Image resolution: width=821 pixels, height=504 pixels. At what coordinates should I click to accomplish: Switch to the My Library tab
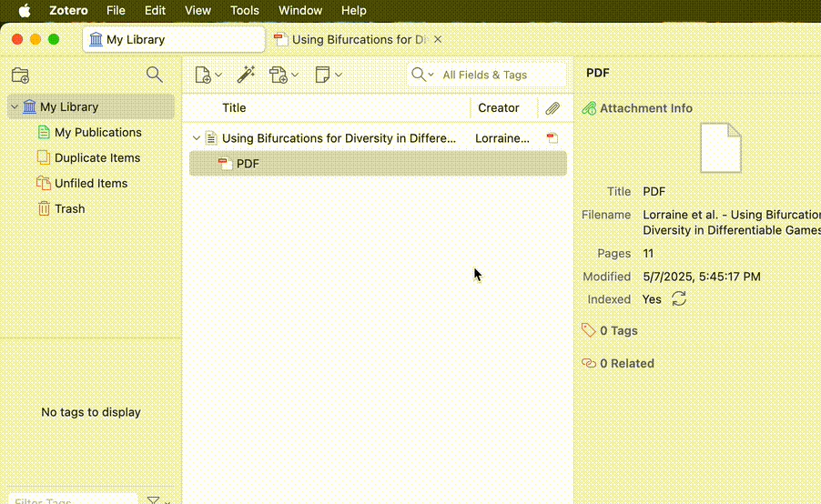click(x=173, y=39)
